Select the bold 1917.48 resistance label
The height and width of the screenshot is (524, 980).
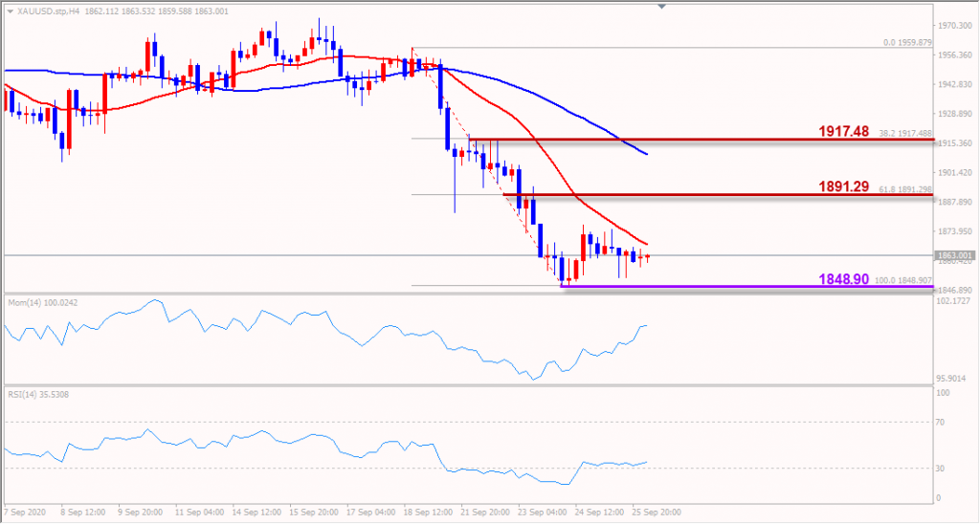click(844, 131)
